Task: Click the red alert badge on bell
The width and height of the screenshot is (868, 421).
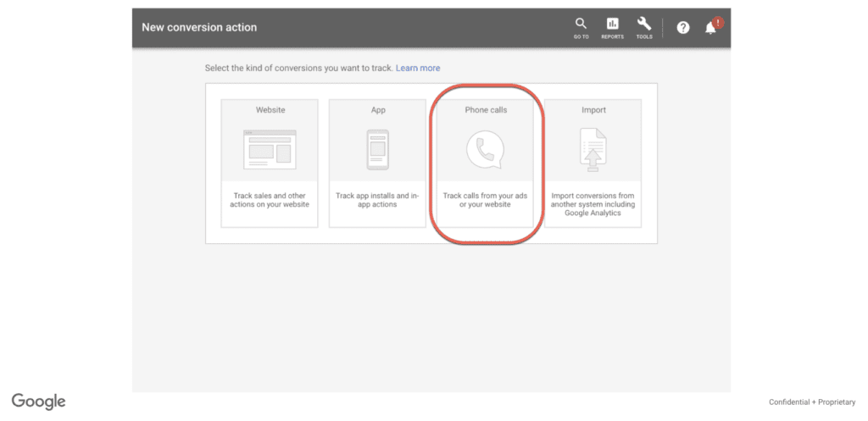Action: pos(718,22)
